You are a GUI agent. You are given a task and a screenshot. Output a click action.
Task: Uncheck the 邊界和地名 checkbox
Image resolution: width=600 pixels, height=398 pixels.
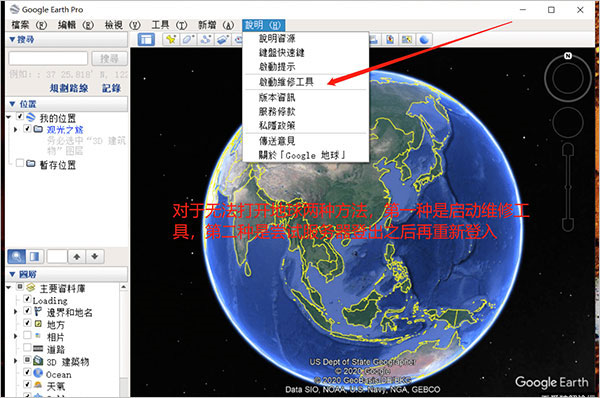coord(27,311)
